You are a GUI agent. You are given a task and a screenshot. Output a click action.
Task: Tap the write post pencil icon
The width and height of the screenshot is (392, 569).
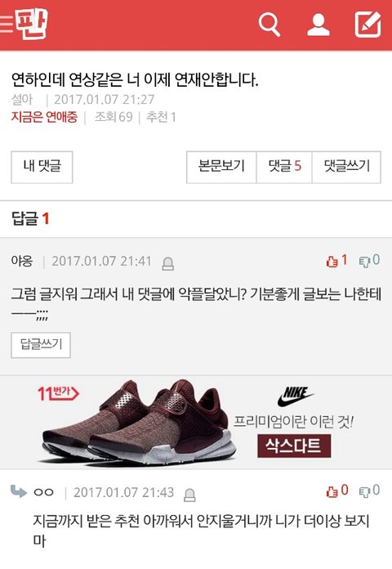[367, 25]
